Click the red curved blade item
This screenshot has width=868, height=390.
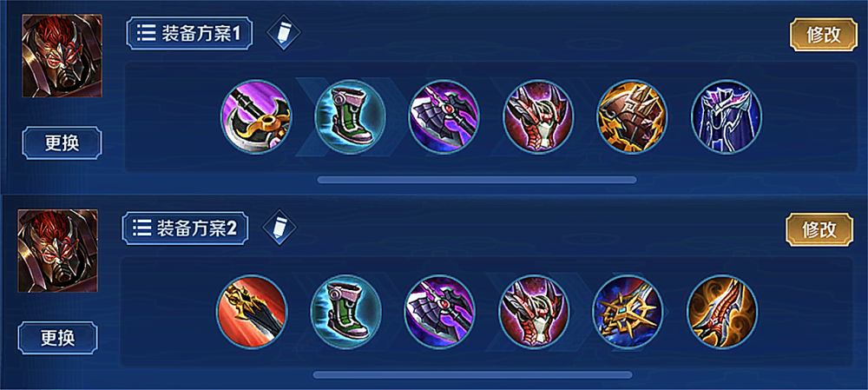pyautogui.click(x=722, y=312)
